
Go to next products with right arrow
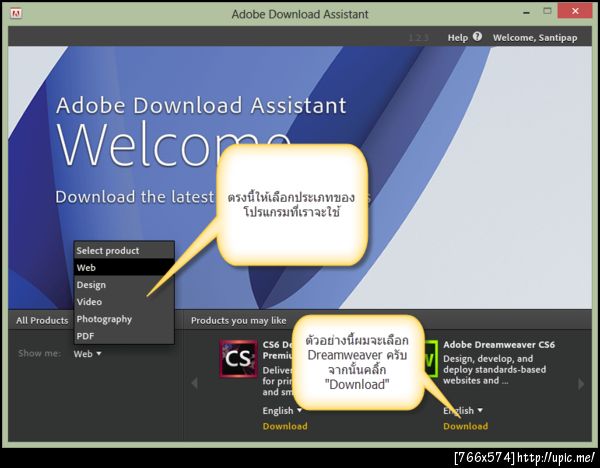pos(581,383)
